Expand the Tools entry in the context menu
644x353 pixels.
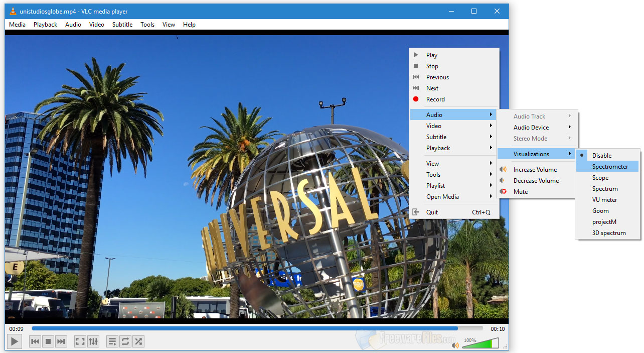click(x=454, y=175)
